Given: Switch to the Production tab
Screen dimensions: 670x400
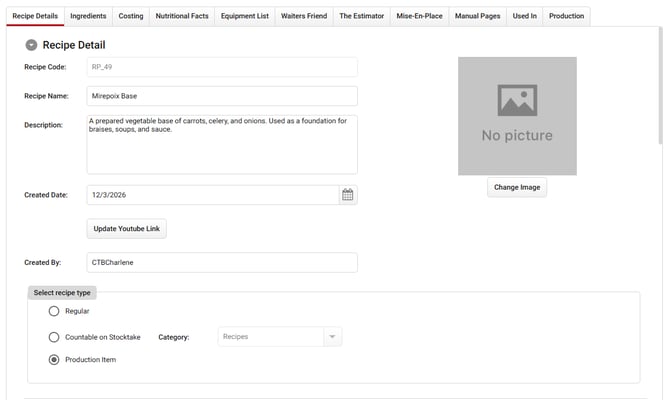Looking at the screenshot, I should (x=566, y=16).
